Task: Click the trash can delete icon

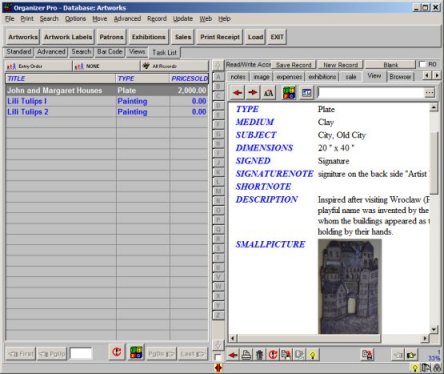Action: 259,355
